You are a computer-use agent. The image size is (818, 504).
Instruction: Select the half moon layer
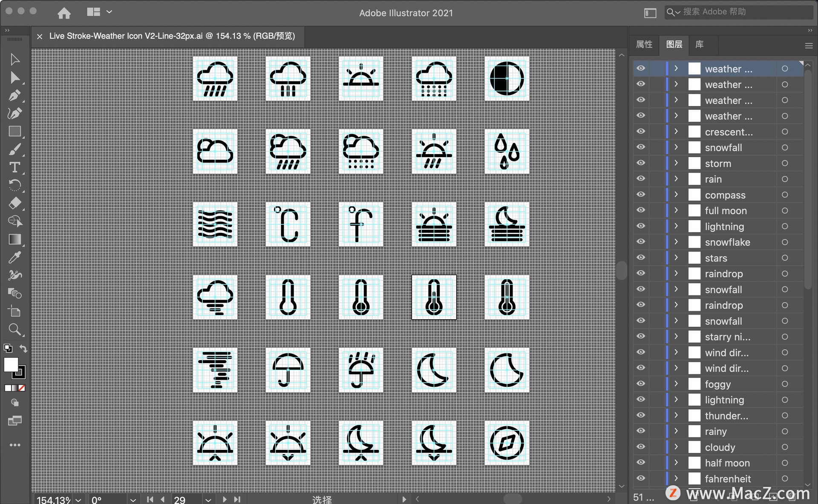click(x=727, y=463)
